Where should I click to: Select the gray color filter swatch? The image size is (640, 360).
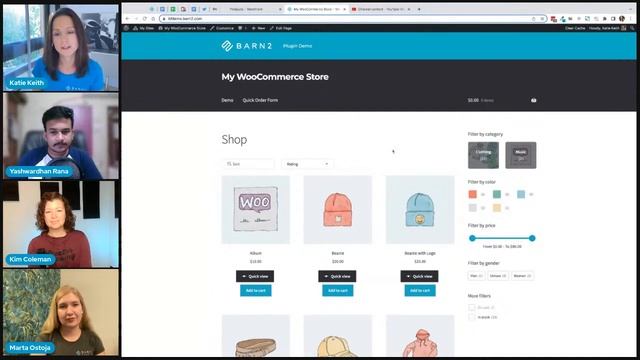tap(472, 208)
